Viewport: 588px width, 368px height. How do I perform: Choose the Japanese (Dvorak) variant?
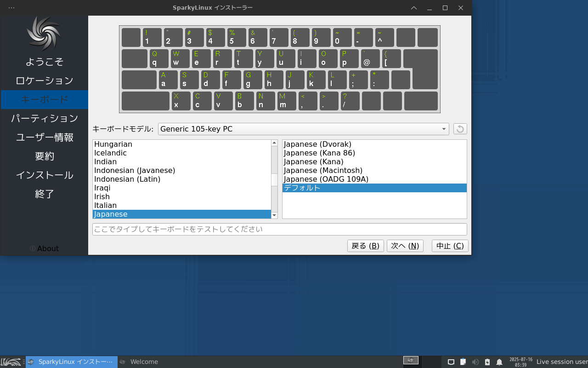coord(374,144)
